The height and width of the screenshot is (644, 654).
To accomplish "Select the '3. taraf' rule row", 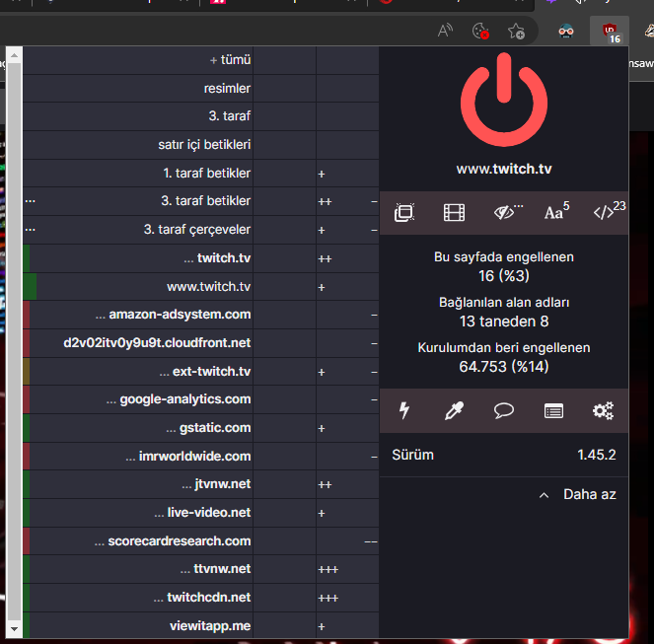I will click(x=138, y=116).
